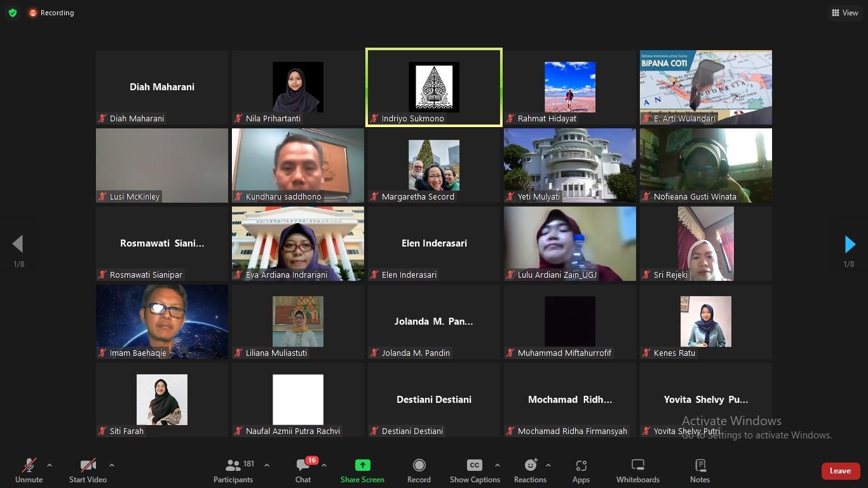The height and width of the screenshot is (488, 868).
Task: Unmute the microphone
Action: 29,471
